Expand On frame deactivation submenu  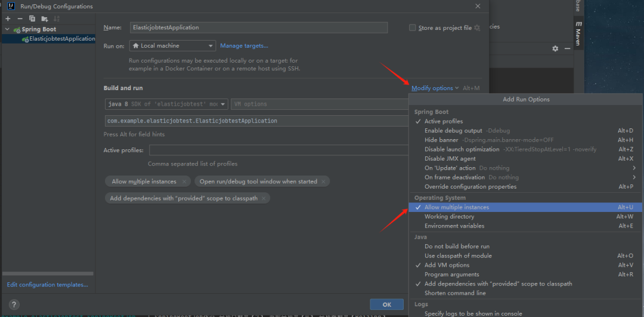click(525, 177)
